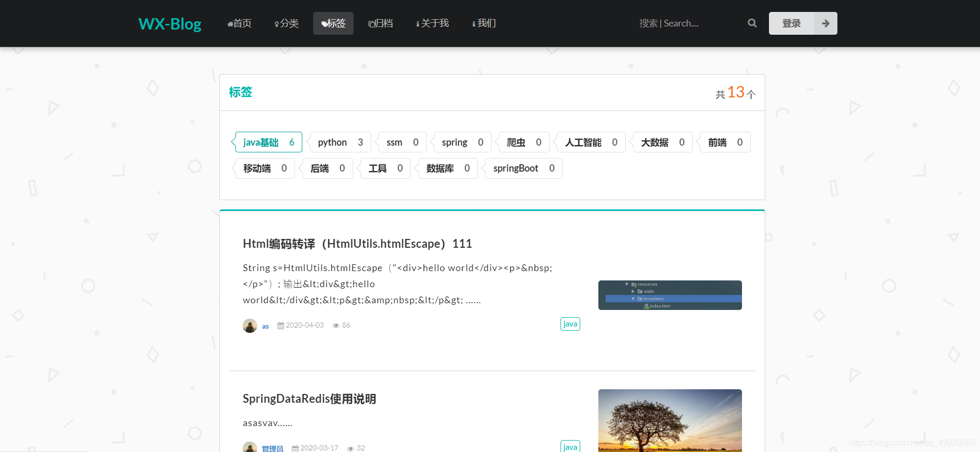Open the 分类 categories menu item
980x452 pixels.
pyautogui.click(x=287, y=23)
